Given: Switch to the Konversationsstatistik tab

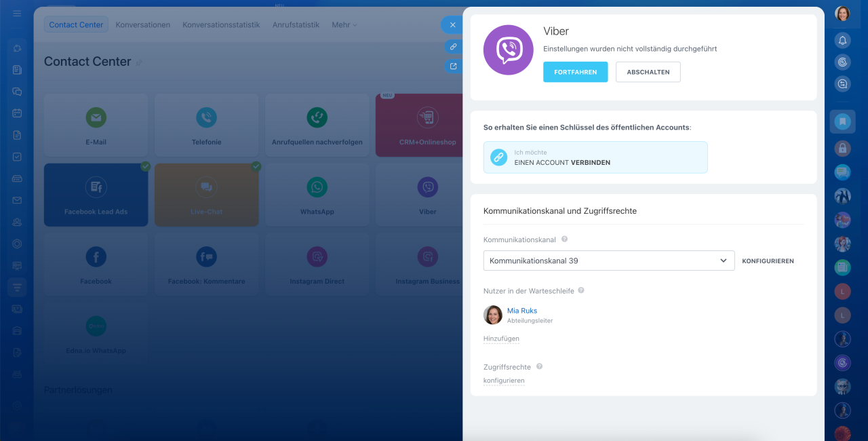Looking at the screenshot, I should point(221,25).
